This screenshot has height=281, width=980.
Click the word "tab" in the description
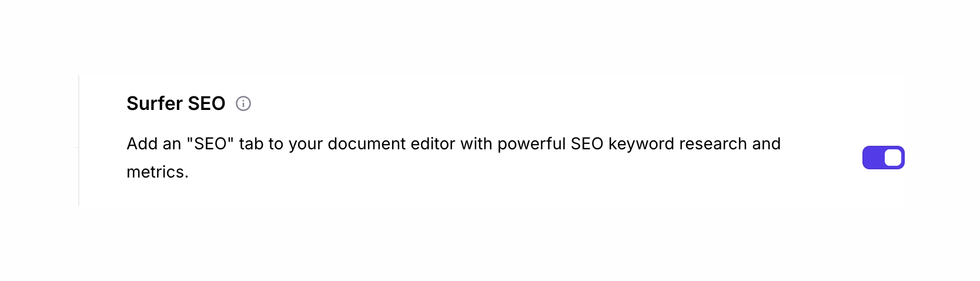pos(251,144)
